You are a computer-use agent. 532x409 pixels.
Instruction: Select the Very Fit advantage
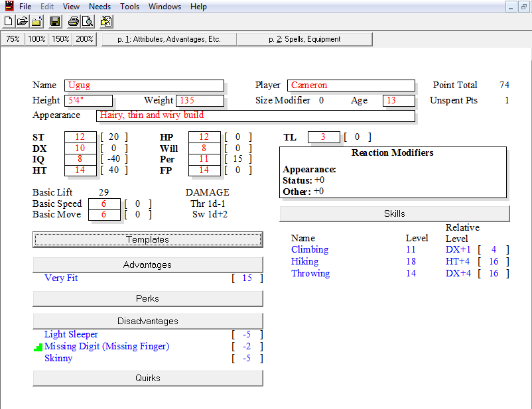[x=61, y=278]
